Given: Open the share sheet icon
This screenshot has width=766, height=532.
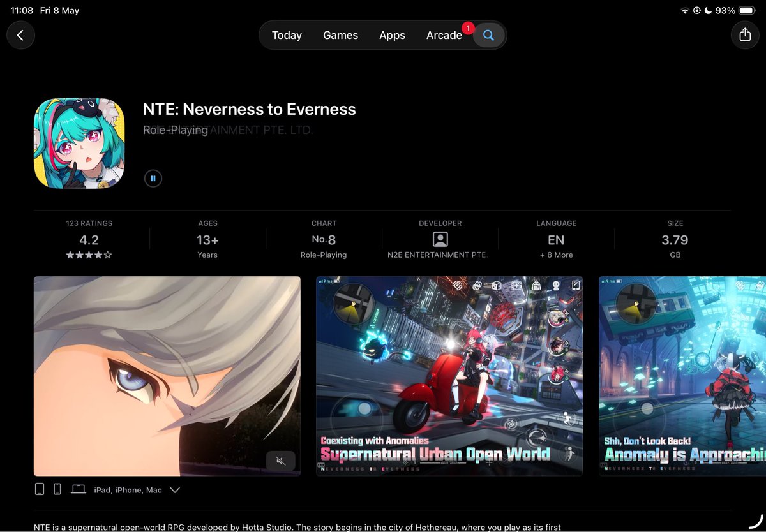Looking at the screenshot, I should [x=745, y=35].
